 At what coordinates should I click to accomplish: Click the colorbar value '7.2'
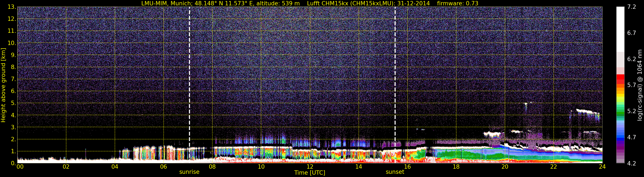click(x=632, y=7)
